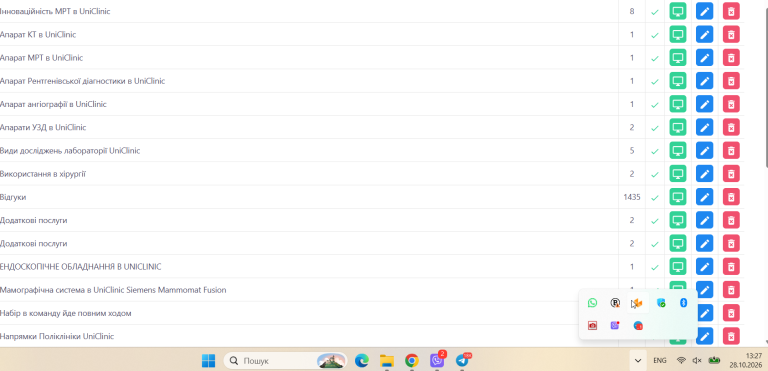The height and width of the screenshot is (371, 768).
Task: Edit the 'Апарат МРТ в UniClinic' entry
Action: 704,58
